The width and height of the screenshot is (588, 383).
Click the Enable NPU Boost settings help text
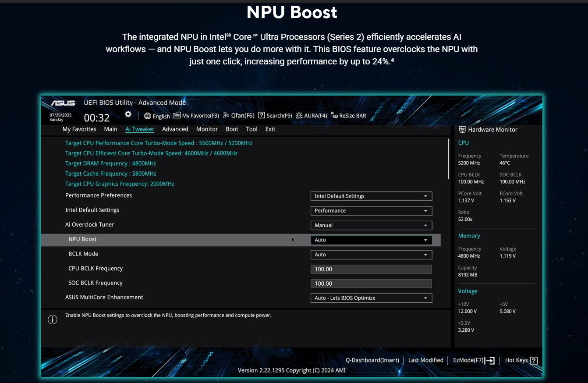pyautogui.click(x=168, y=315)
